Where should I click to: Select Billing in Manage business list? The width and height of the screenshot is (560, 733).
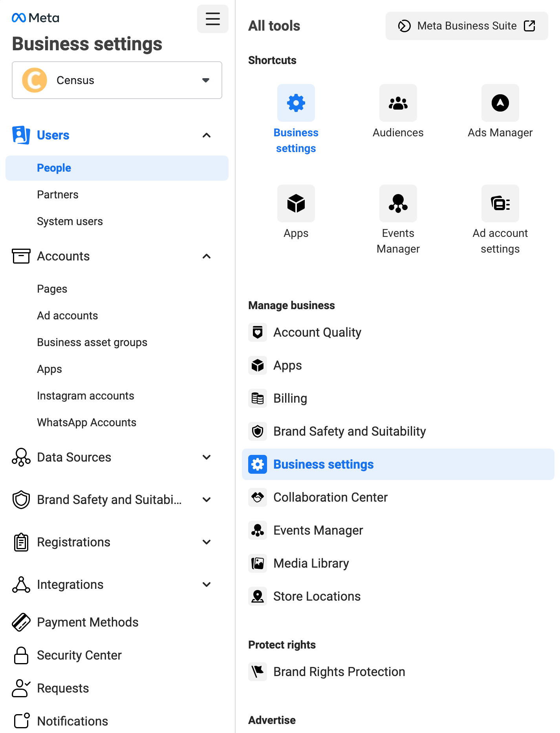[x=290, y=399]
